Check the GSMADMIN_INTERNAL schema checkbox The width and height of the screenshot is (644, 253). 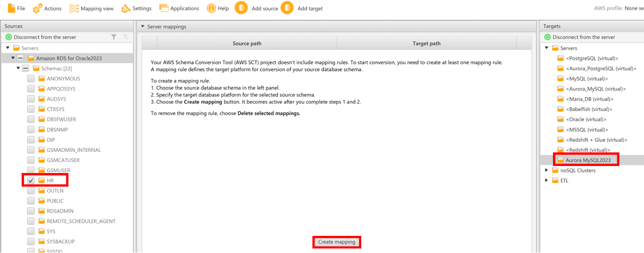click(31, 150)
